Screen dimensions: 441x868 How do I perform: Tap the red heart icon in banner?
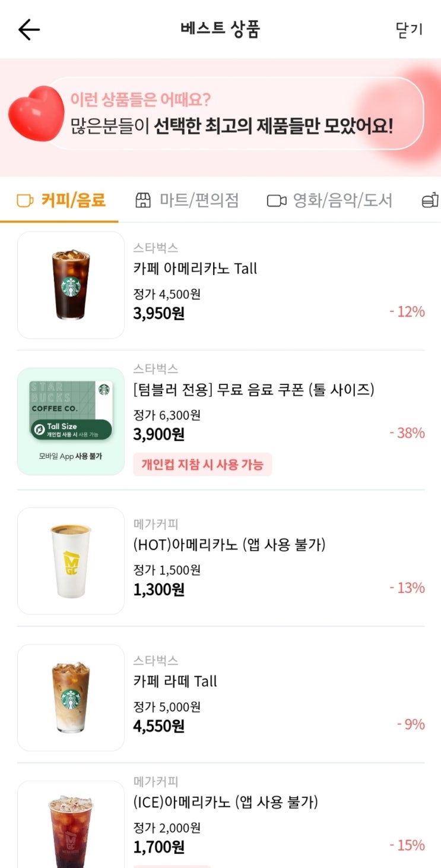pyautogui.click(x=36, y=113)
